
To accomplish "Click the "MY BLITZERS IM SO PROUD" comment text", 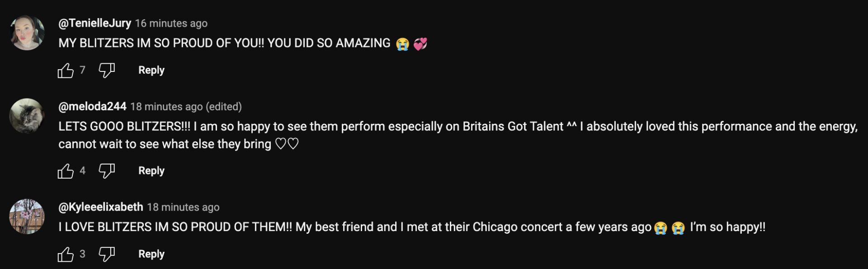I will point(224,43).
